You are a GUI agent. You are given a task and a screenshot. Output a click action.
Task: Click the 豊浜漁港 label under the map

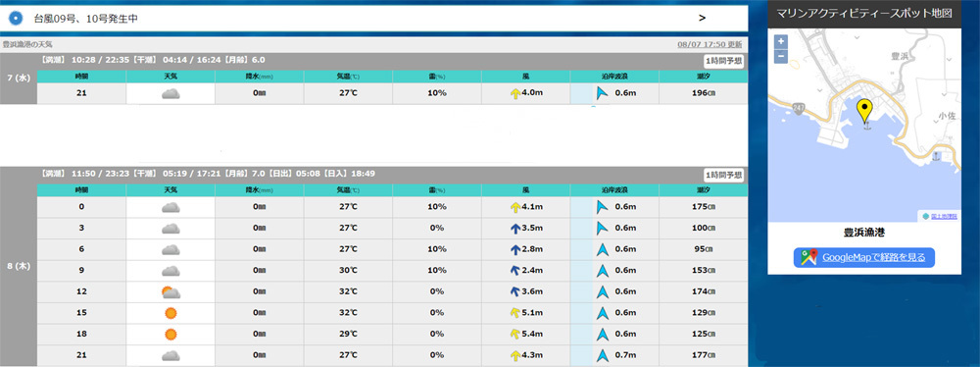tap(864, 233)
